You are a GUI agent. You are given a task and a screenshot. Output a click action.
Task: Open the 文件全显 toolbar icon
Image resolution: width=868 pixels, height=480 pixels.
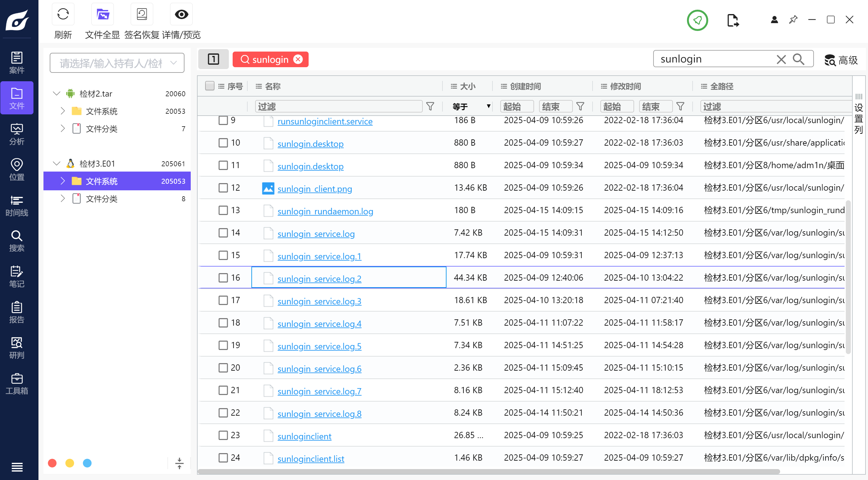[103, 14]
